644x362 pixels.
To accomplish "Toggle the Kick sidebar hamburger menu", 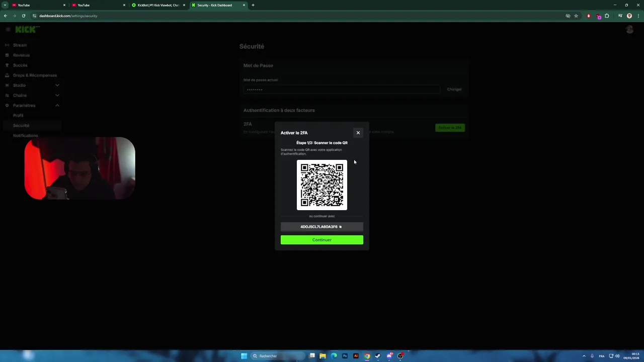I will (x=8, y=30).
